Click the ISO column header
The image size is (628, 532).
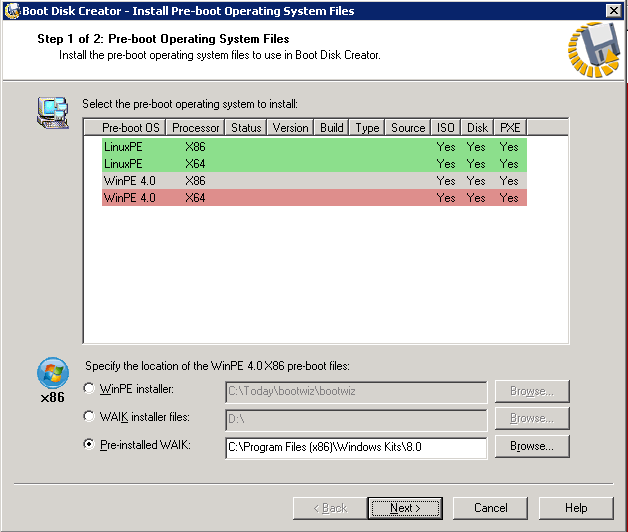445,128
